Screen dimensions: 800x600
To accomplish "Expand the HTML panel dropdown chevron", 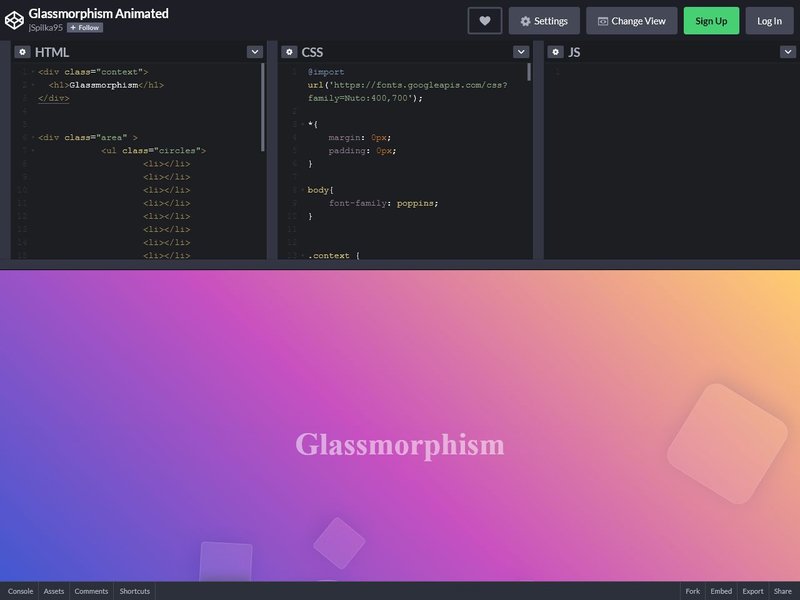I will tap(255, 52).
